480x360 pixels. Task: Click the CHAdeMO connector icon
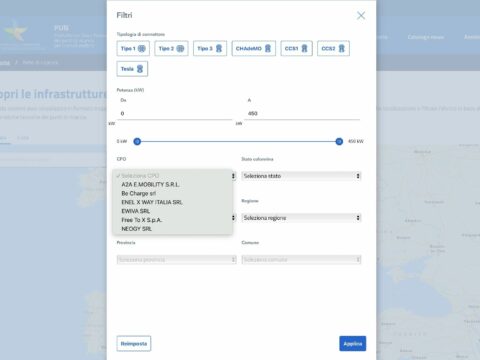[x=268, y=48]
